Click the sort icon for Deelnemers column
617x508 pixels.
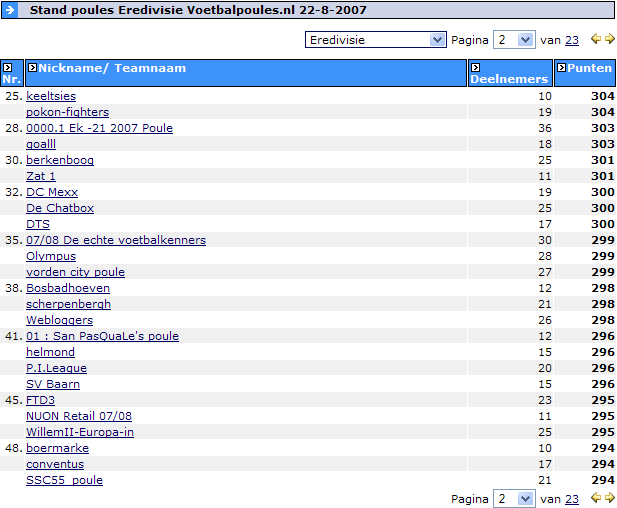coord(475,68)
